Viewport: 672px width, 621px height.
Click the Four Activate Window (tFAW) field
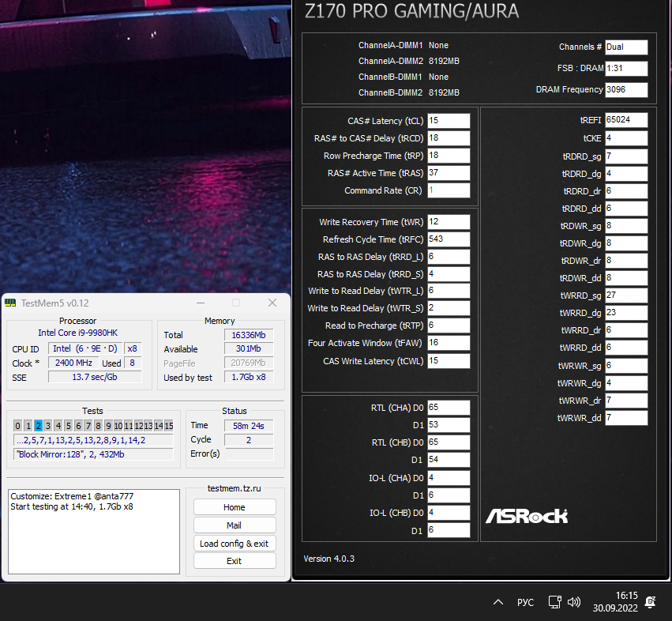pos(449,343)
